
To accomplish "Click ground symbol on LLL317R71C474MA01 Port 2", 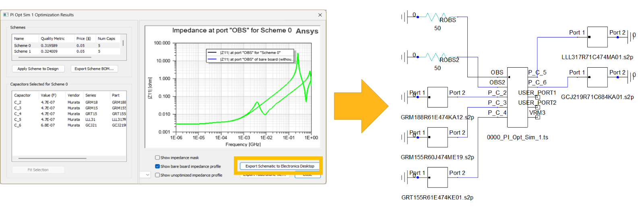I will point(631,37).
